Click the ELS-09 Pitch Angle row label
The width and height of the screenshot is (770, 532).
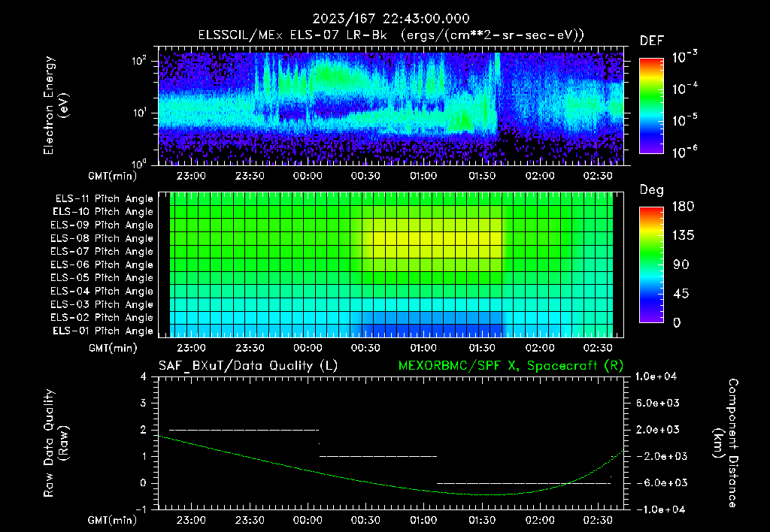pyautogui.click(x=102, y=225)
